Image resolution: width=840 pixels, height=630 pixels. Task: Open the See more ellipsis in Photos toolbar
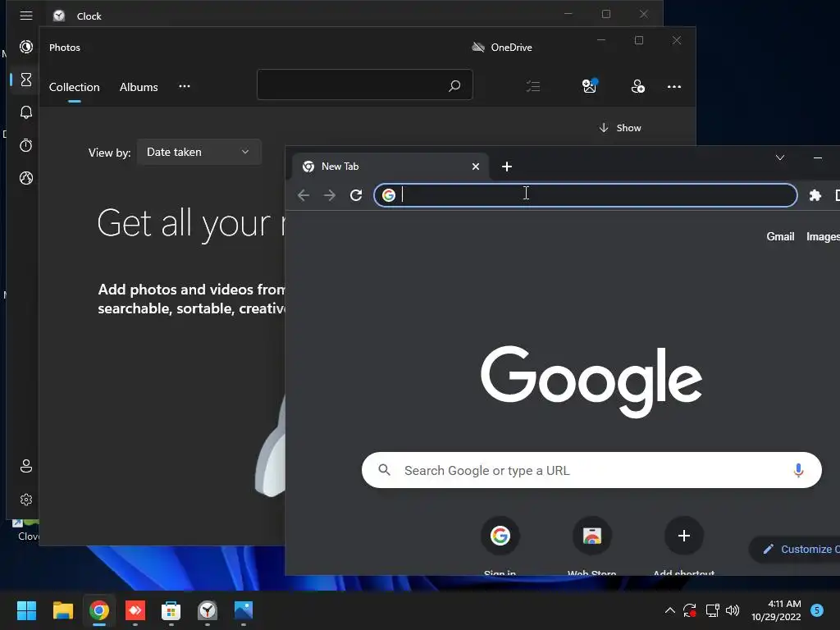pos(674,86)
